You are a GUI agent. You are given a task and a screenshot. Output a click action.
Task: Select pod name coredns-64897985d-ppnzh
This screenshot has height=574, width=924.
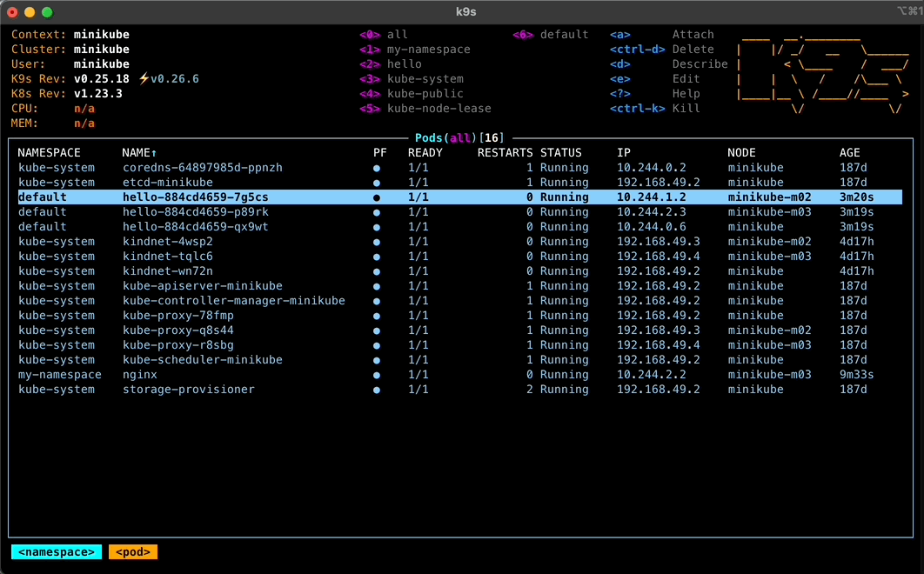tap(202, 168)
